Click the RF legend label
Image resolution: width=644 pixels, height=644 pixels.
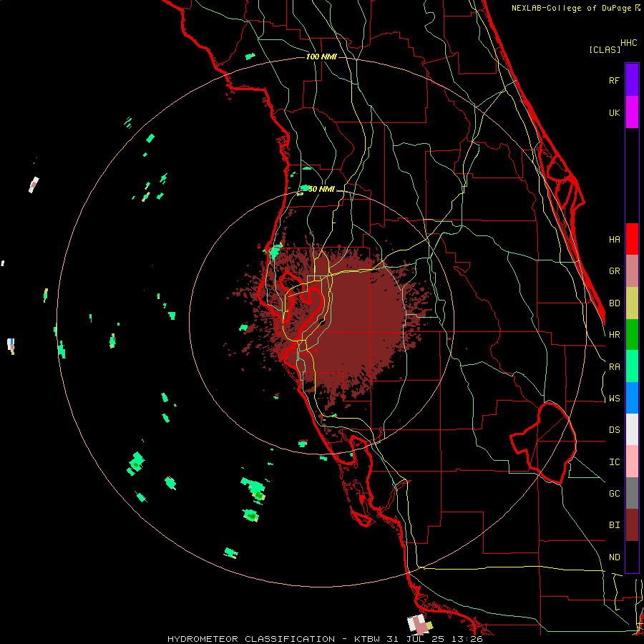pyautogui.click(x=614, y=80)
